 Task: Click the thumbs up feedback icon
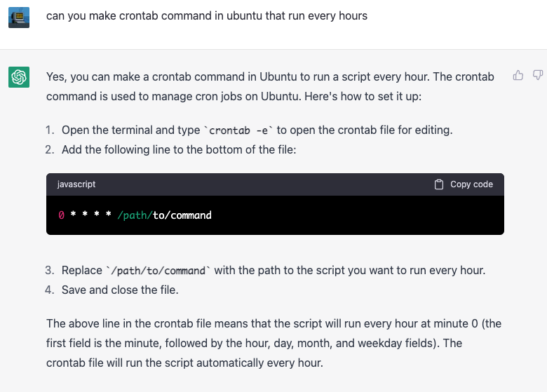point(518,75)
